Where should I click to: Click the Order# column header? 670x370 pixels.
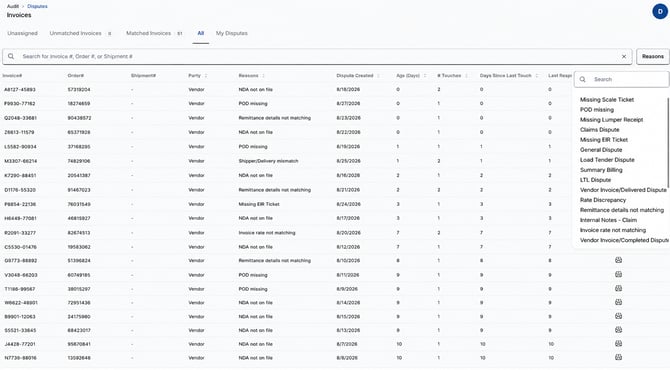pyautogui.click(x=76, y=76)
